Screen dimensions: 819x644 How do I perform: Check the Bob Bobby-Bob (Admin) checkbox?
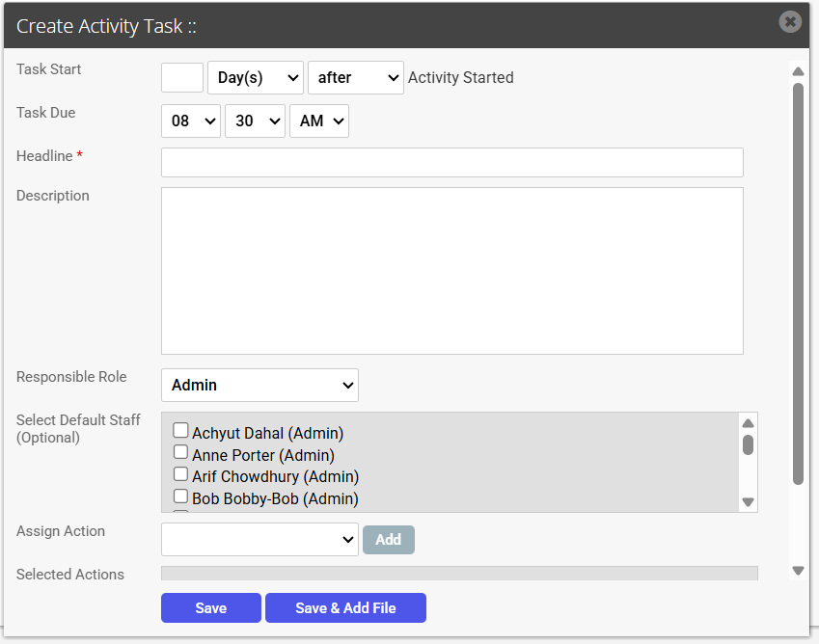[x=180, y=496]
